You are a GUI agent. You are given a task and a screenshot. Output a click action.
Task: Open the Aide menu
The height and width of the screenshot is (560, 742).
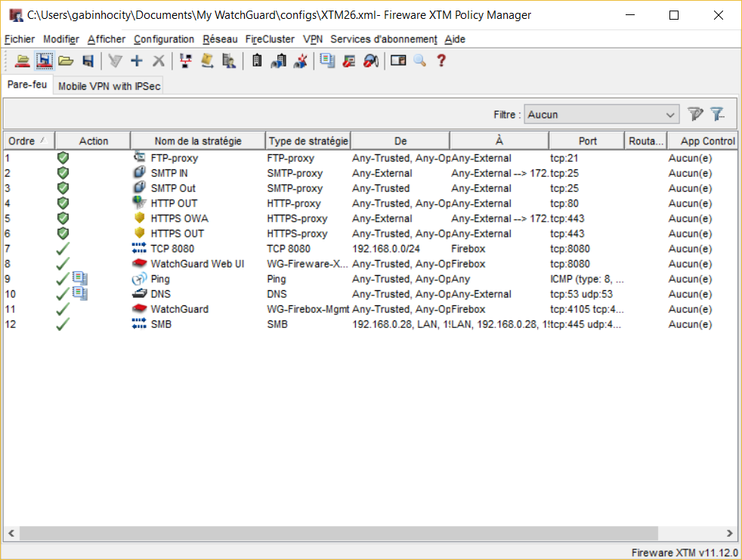(455, 39)
